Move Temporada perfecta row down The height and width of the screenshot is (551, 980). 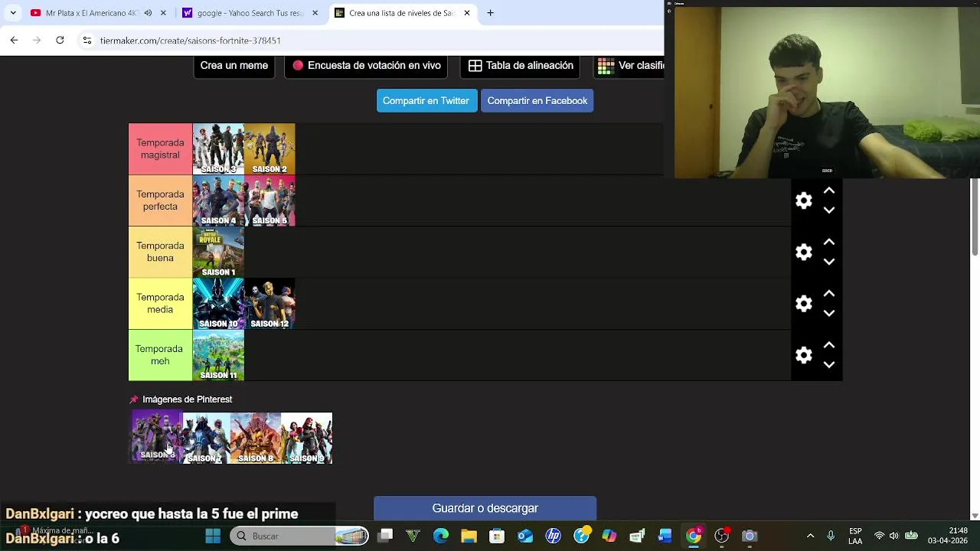828,210
